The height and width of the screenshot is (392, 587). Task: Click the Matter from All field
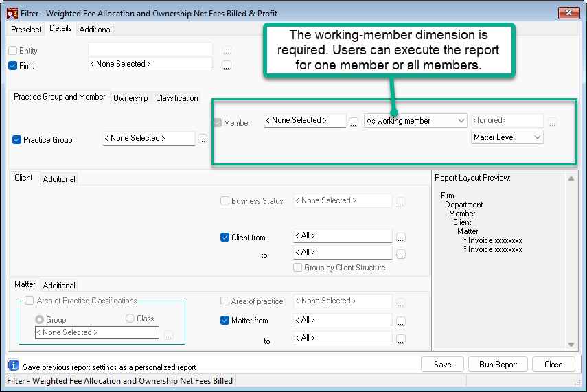343,320
